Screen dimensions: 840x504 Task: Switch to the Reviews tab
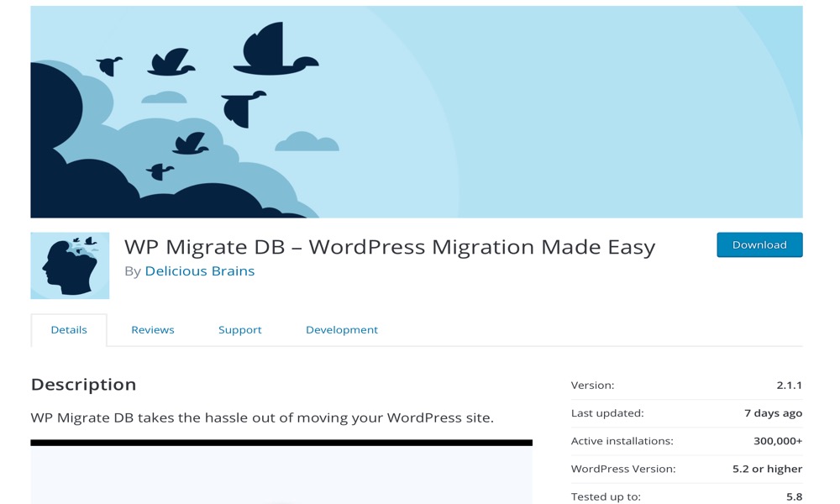[153, 330]
